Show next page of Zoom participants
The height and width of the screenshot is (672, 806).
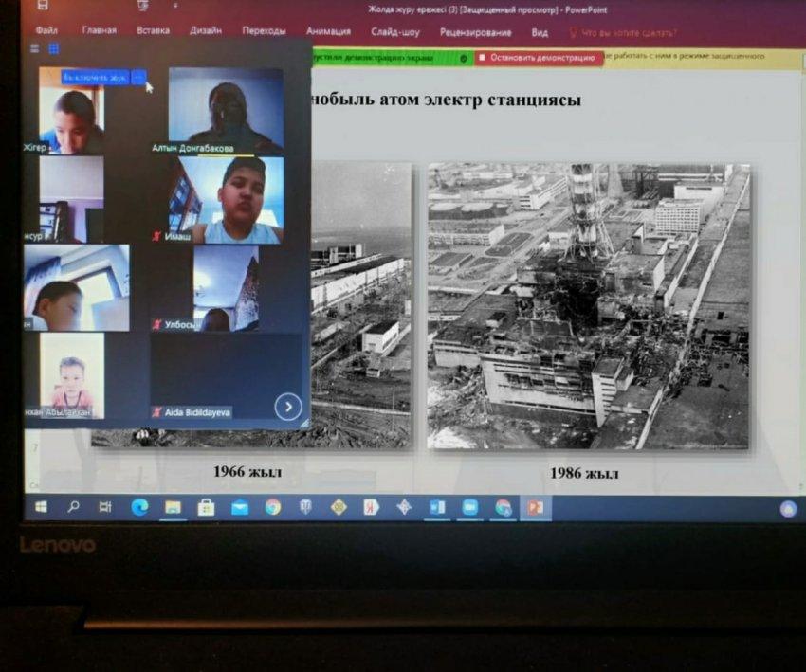[x=287, y=408]
